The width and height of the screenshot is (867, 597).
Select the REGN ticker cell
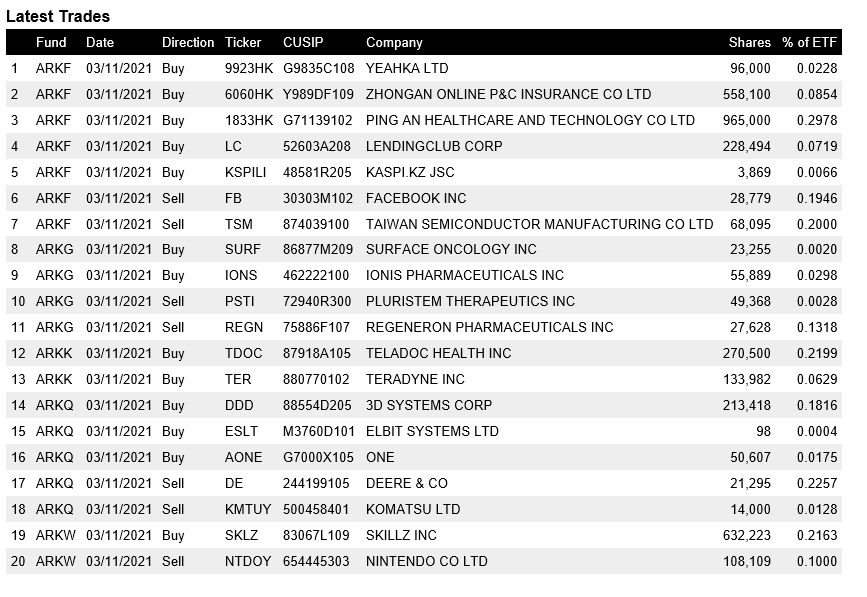coord(243,327)
